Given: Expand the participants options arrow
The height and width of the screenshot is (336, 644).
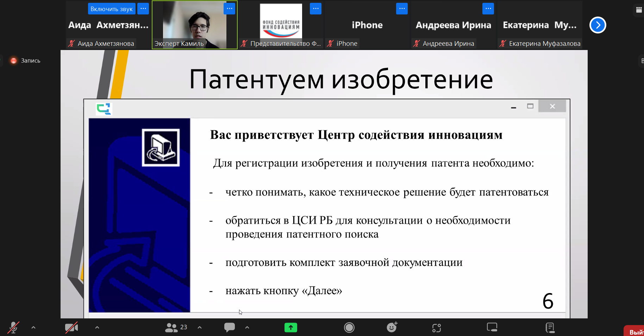Looking at the screenshot, I should pos(200,328).
